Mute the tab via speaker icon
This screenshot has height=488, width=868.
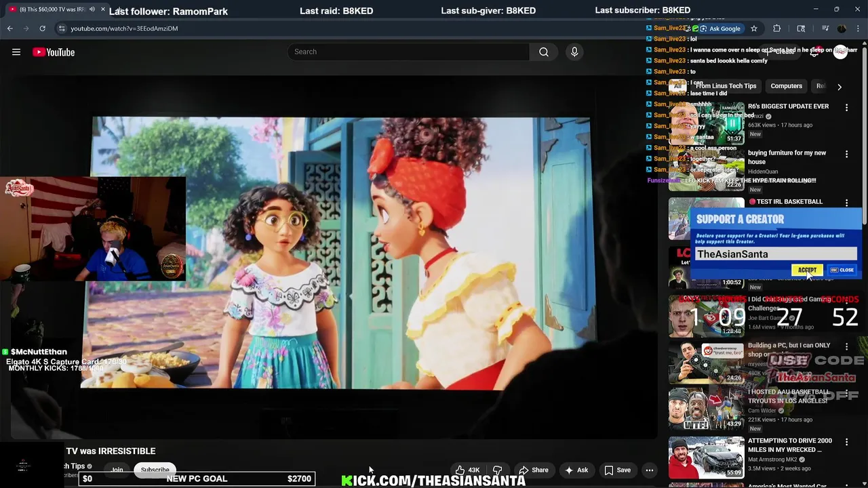click(92, 9)
